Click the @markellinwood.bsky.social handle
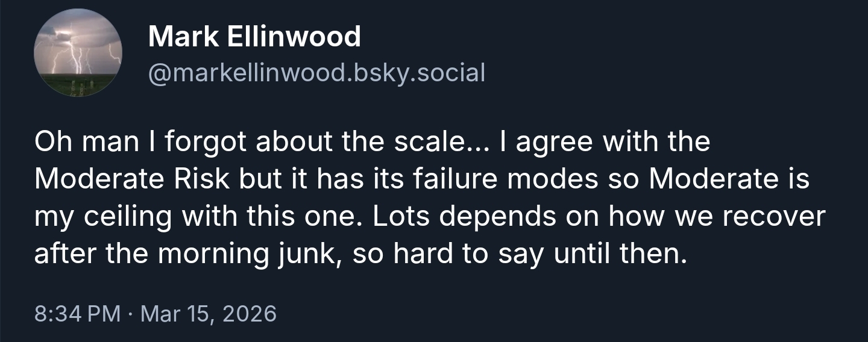Image resolution: width=868 pixels, height=342 pixels. pyautogui.click(x=316, y=73)
